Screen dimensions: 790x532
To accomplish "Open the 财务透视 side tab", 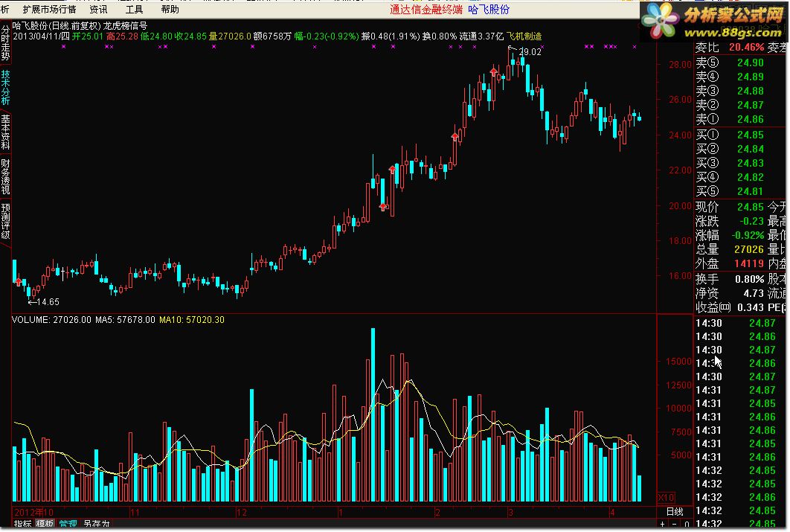I will (5, 176).
